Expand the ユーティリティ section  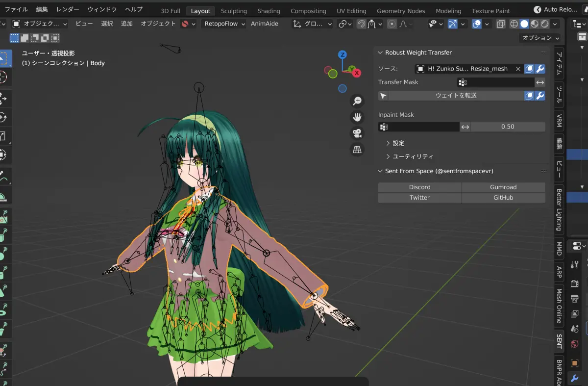410,156
